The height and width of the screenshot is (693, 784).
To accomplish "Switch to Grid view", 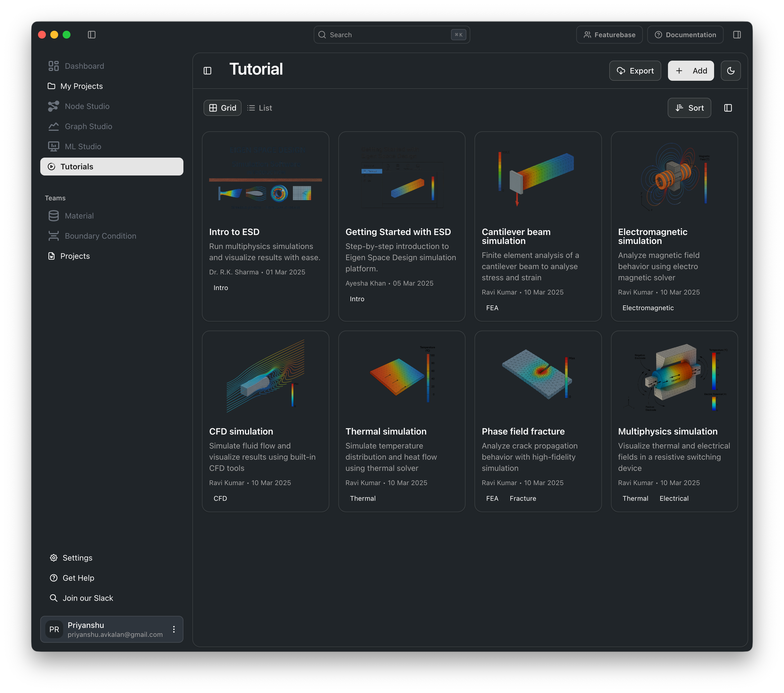I will click(223, 108).
